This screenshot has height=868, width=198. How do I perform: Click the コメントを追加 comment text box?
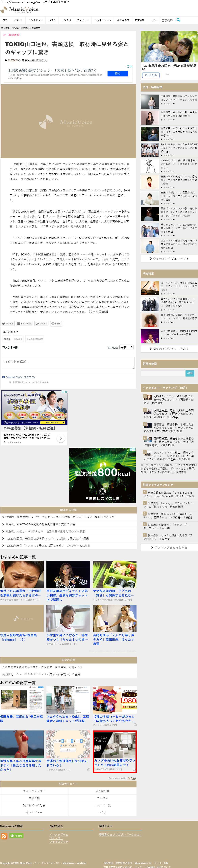coord(68,363)
